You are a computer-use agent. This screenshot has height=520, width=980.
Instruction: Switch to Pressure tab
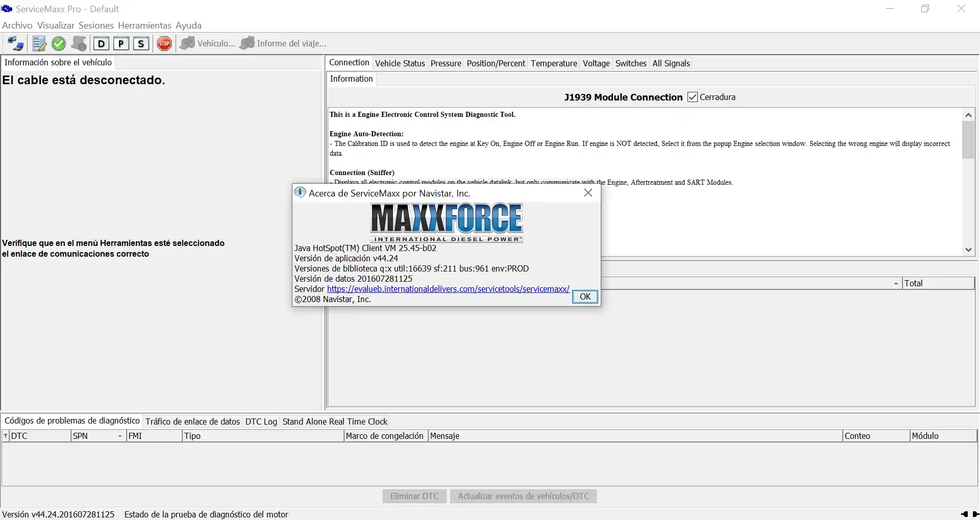[x=446, y=63]
